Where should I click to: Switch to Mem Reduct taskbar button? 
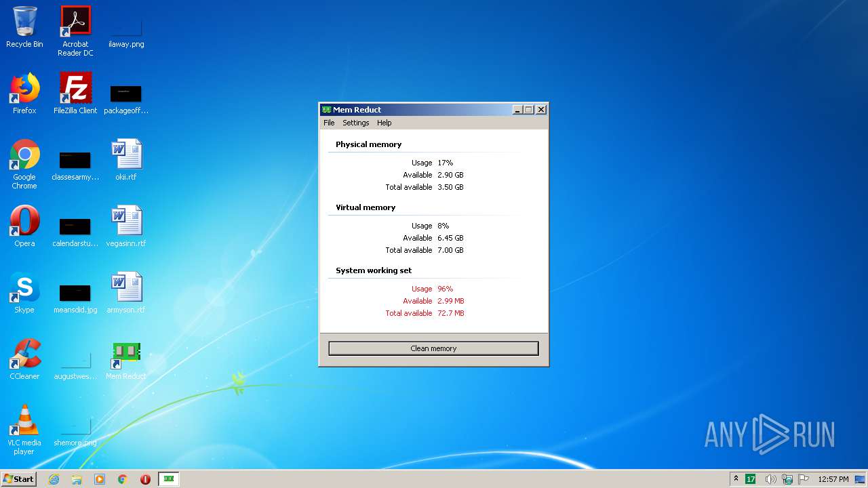(x=169, y=479)
